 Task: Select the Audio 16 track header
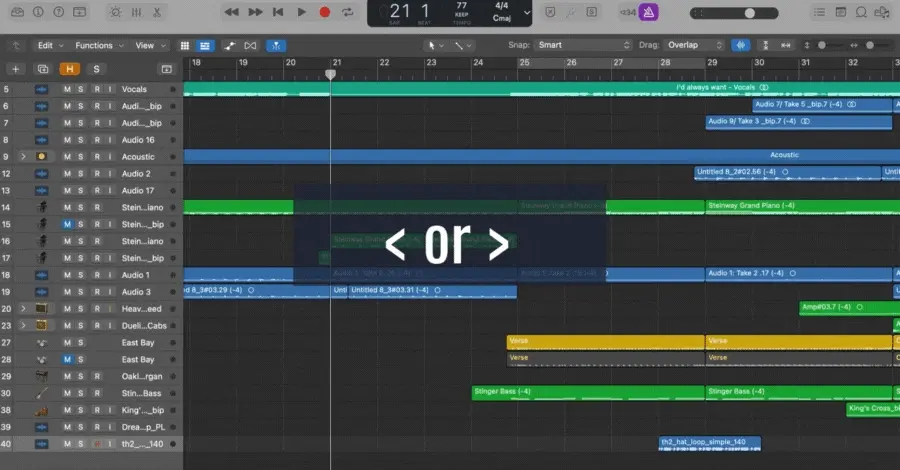[x=91, y=140]
